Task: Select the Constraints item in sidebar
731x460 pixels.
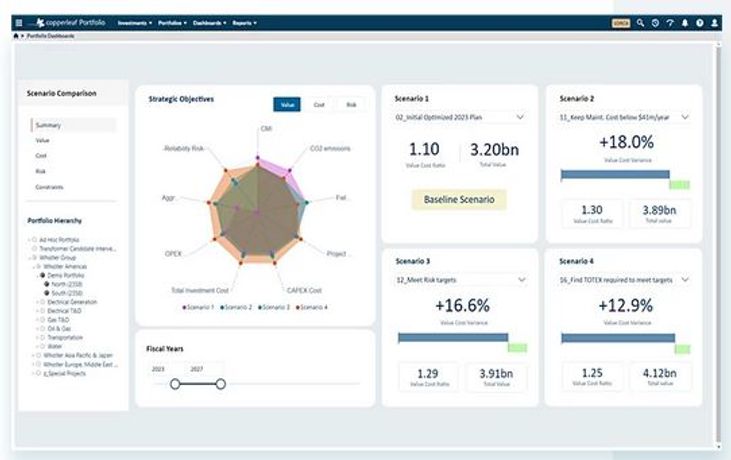Action: [49, 187]
